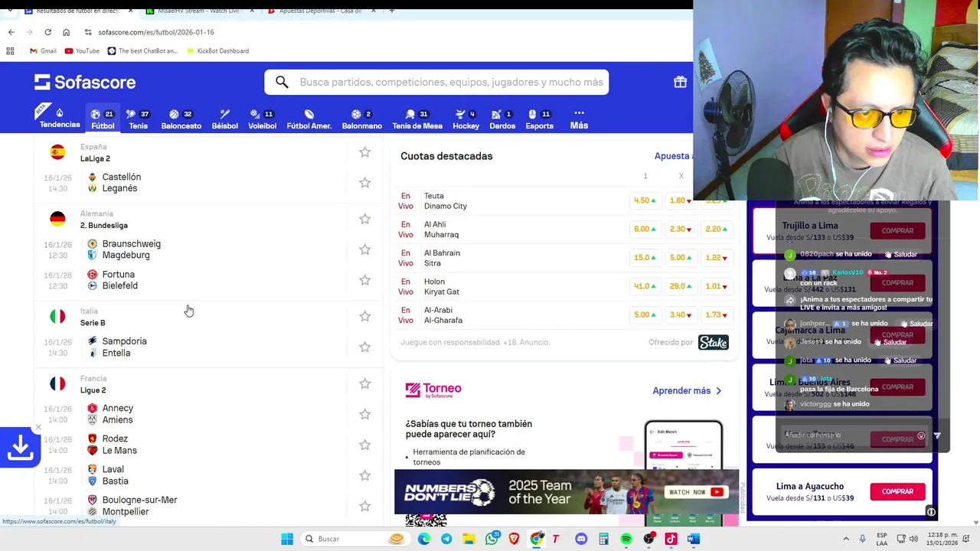The height and width of the screenshot is (551, 980).
Task: Select 3.40 draw odds for Al-Arabi
Action: click(x=681, y=315)
